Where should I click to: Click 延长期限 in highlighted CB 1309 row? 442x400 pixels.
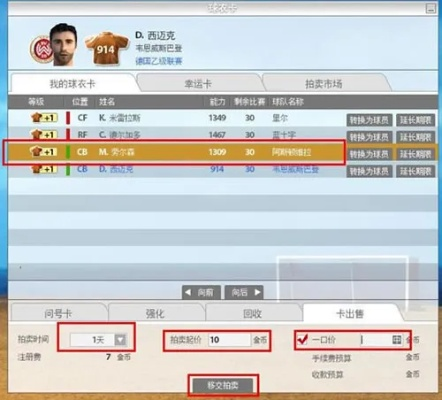pos(416,154)
